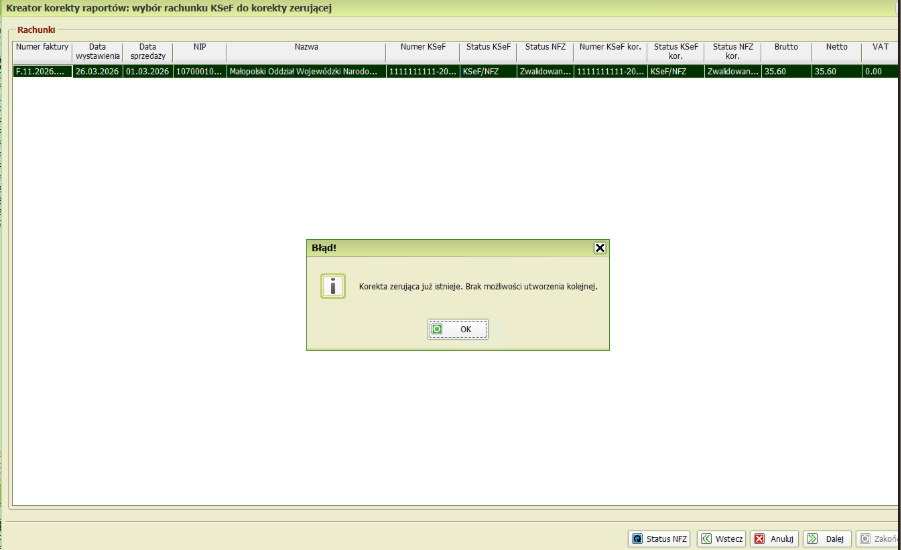
Task: Click the 26.03.2026 issue date cell
Action: pos(97,72)
